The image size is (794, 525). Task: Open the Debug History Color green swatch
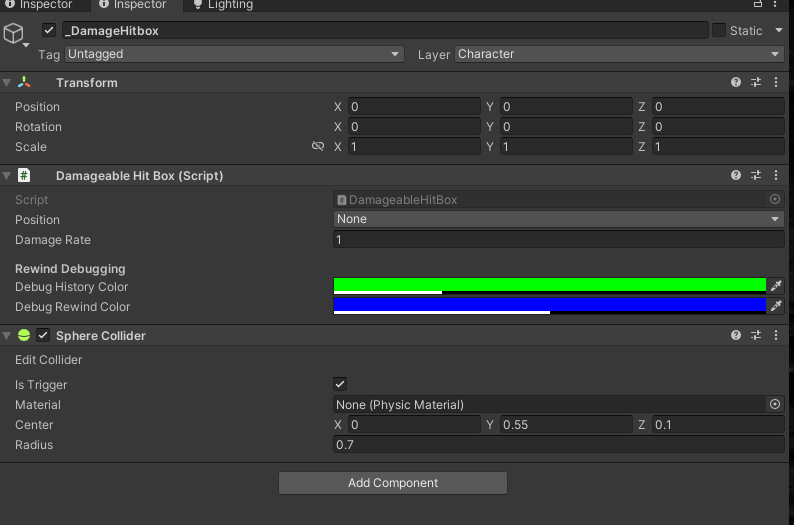[549, 286]
